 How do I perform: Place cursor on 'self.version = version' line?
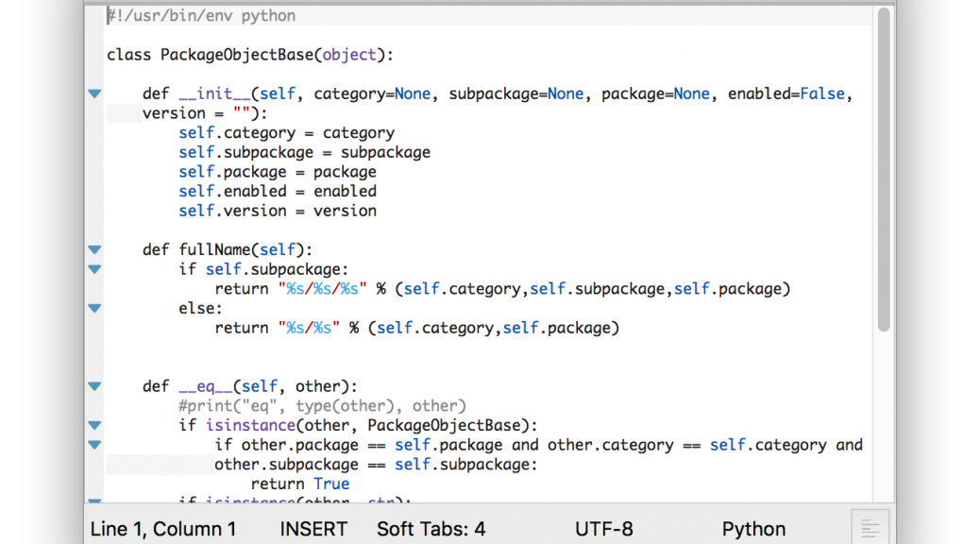coord(278,211)
